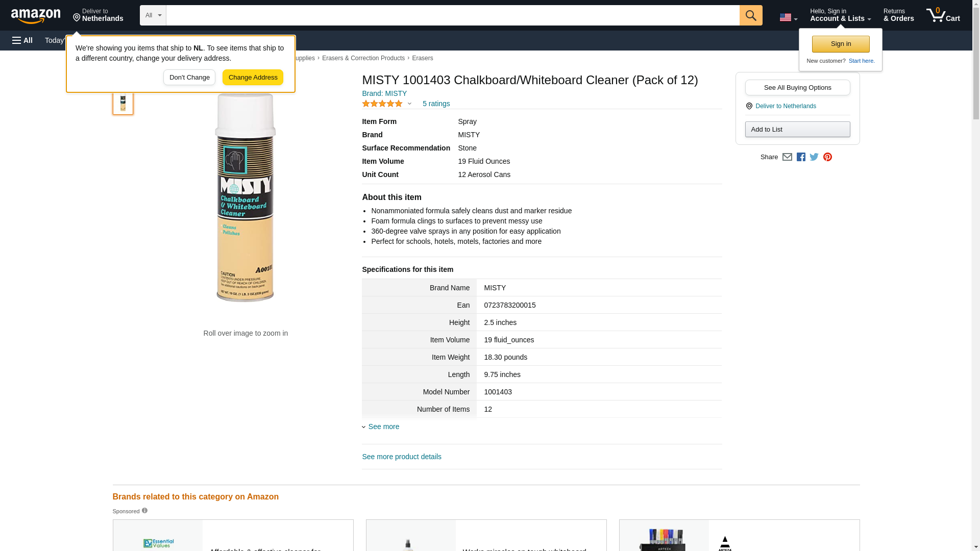The image size is (980, 551).
Task: Share product on Facebook
Action: [801, 157]
